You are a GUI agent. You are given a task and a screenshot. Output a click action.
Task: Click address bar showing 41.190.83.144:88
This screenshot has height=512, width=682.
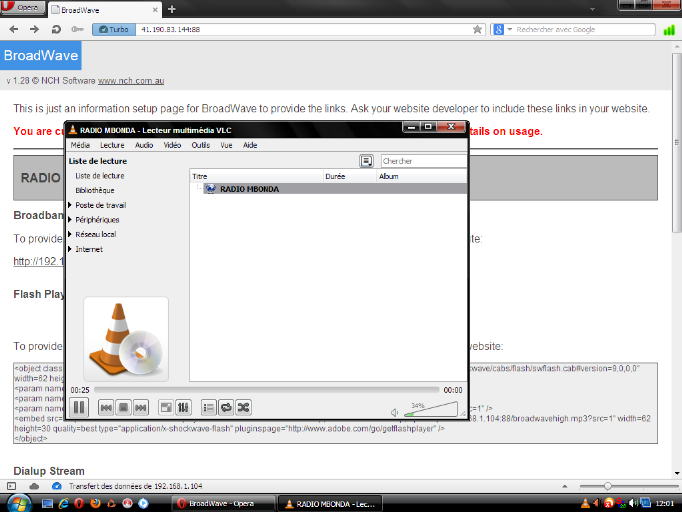pyautogui.click(x=303, y=29)
